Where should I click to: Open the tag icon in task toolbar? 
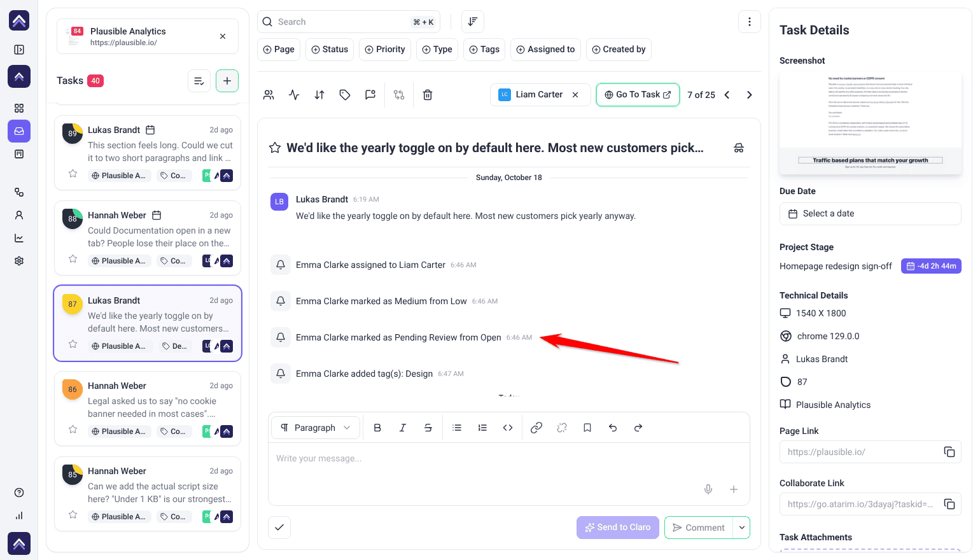point(345,95)
